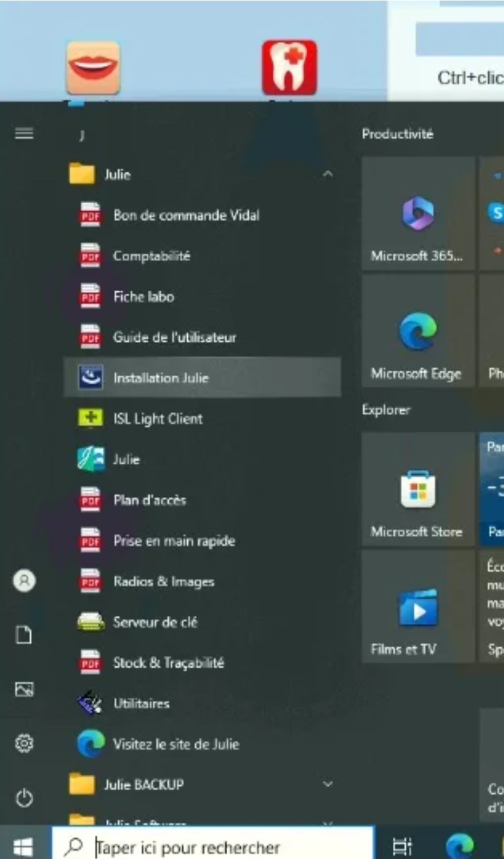
Task: Open Guide de l'utilisateur PDF
Action: pos(174,337)
